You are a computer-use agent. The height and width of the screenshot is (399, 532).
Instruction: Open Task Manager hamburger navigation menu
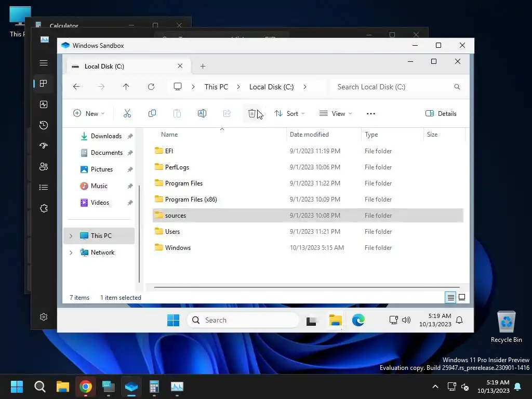click(x=44, y=63)
